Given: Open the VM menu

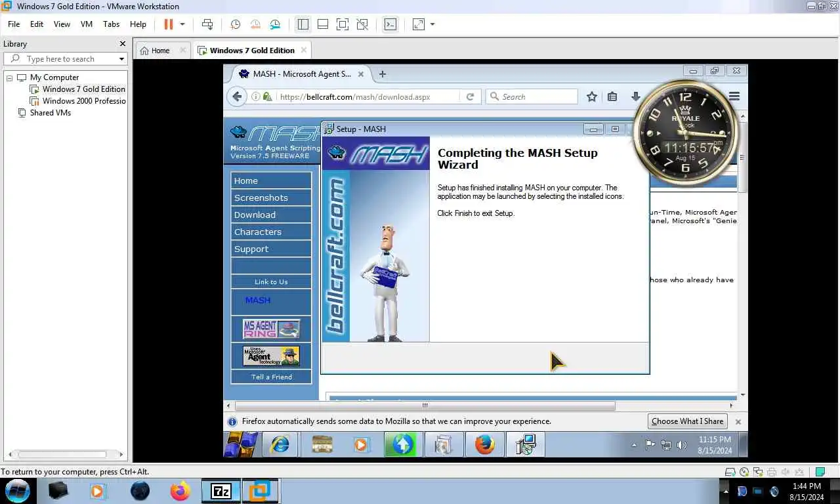Looking at the screenshot, I should [87, 24].
